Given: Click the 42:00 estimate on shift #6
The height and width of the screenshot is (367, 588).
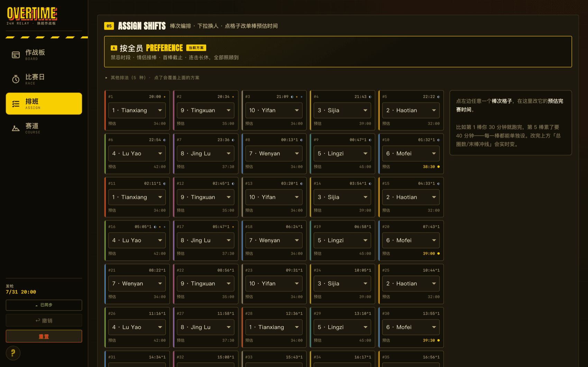Looking at the screenshot, I should tap(159, 167).
